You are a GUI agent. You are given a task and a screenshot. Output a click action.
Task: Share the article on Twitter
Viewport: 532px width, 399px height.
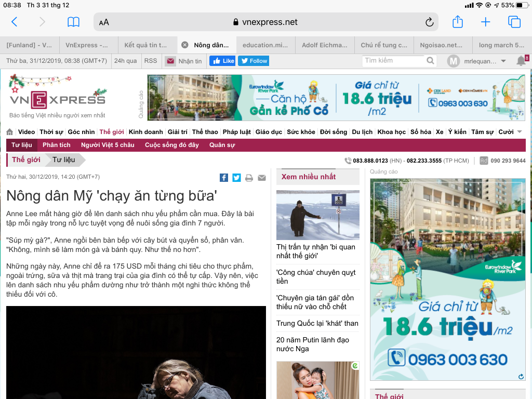(x=236, y=178)
